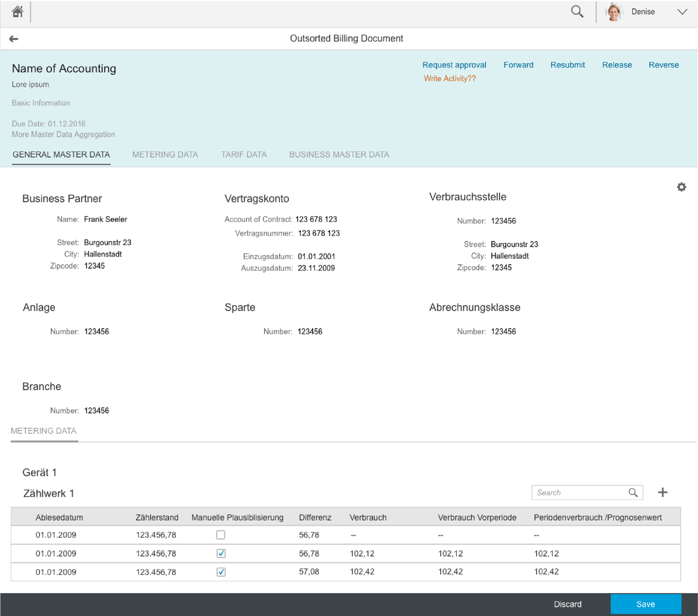Check the unchecked Manuelle Plausibilisierung box

tap(221, 535)
